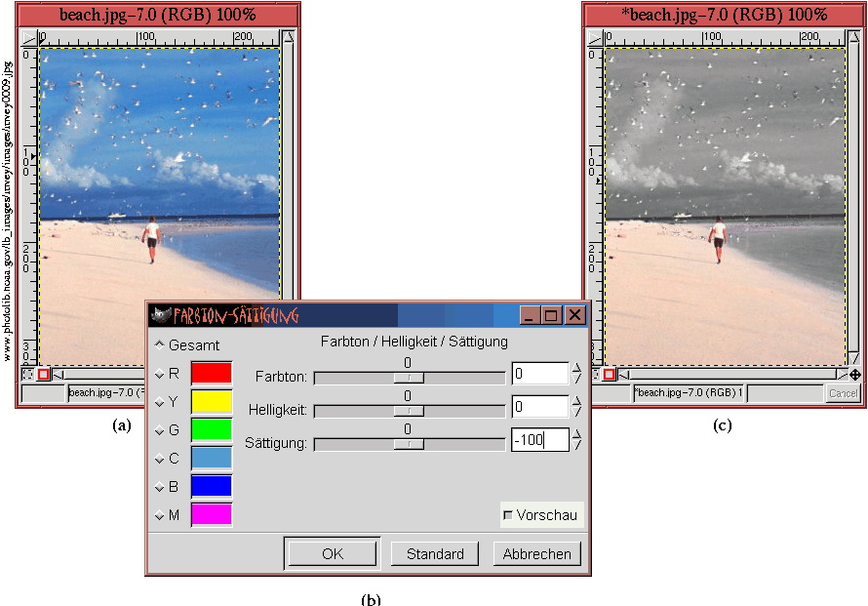Screen dimensions: 868x606
Task: Click the magenta color swatch
Action: pos(212,514)
